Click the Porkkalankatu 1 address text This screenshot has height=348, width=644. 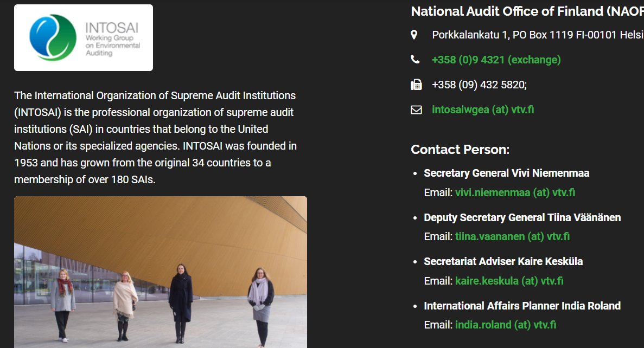(538, 35)
